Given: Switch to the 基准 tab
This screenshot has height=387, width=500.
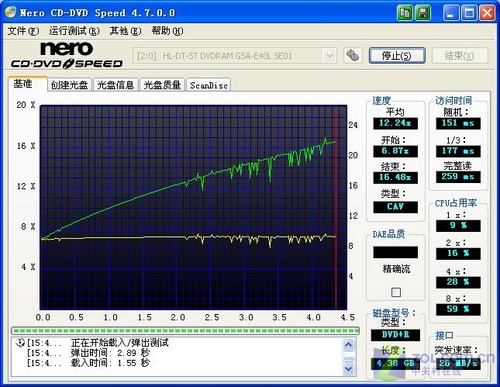Looking at the screenshot, I should coord(27,84).
